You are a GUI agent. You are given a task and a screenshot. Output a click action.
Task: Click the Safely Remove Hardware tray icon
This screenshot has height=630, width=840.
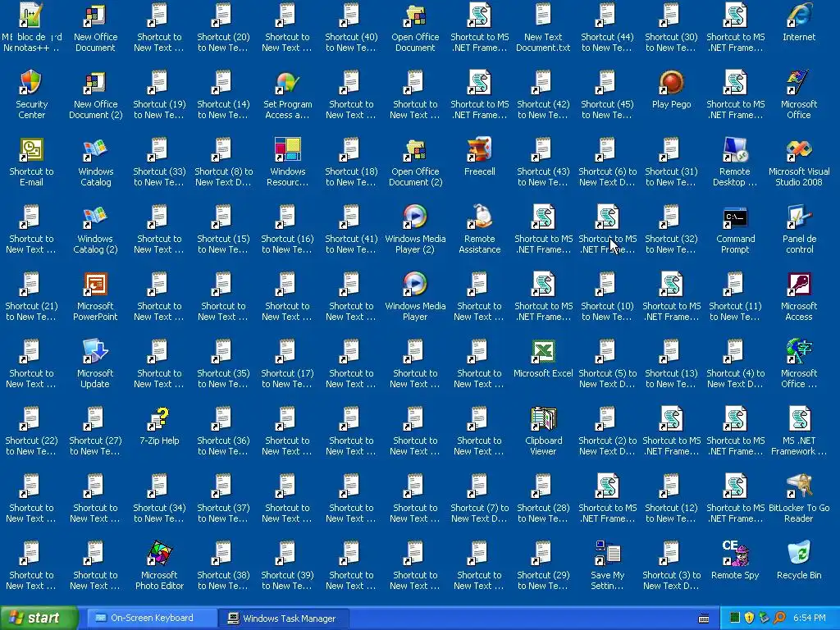click(x=764, y=619)
